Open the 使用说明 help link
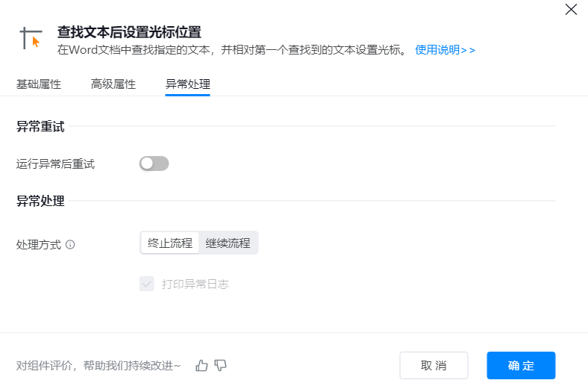Viewport: 588px width, 383px height. pyautogui.click(x=445, y=50)
